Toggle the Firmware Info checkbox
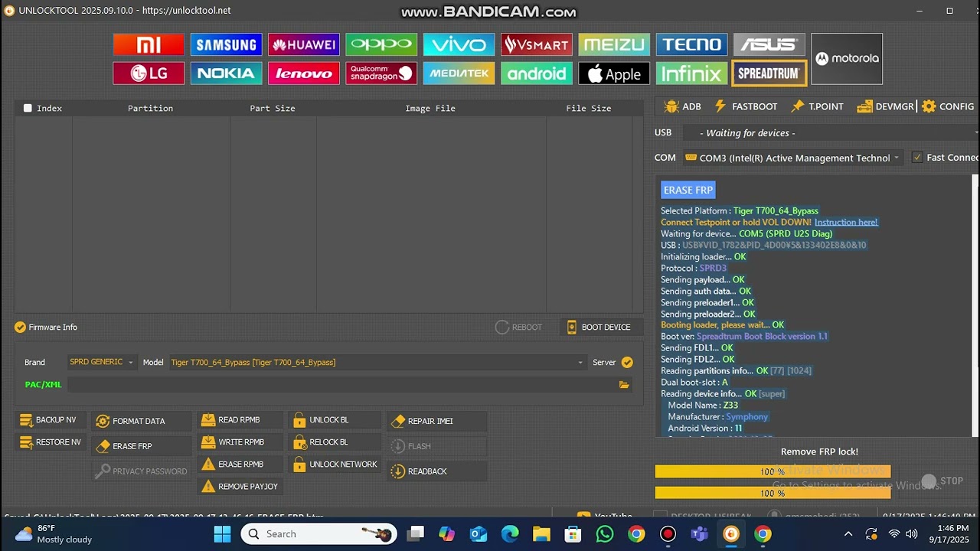The image size is (980, 551). point(20,327)
